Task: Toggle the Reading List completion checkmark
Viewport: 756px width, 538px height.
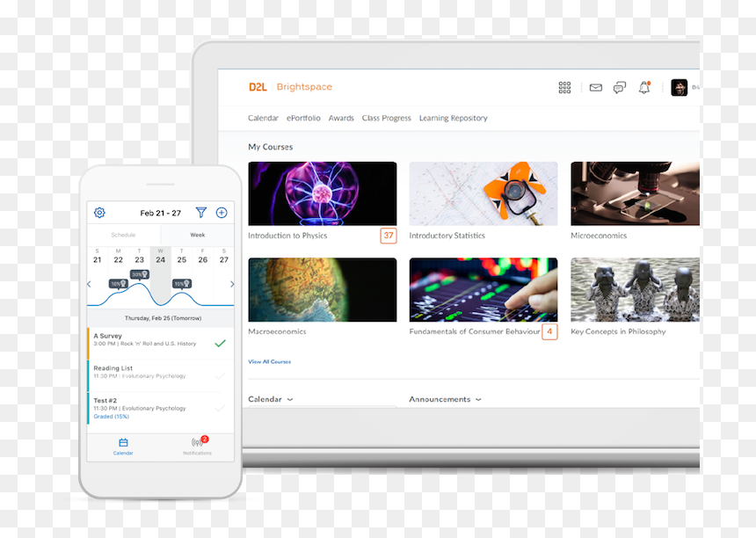Action: (x=220, y=375)
